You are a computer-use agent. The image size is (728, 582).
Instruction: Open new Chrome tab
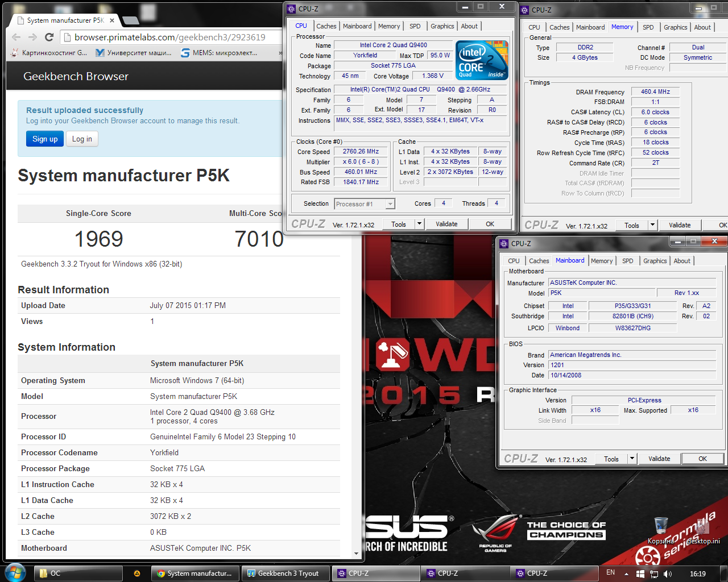131,20
